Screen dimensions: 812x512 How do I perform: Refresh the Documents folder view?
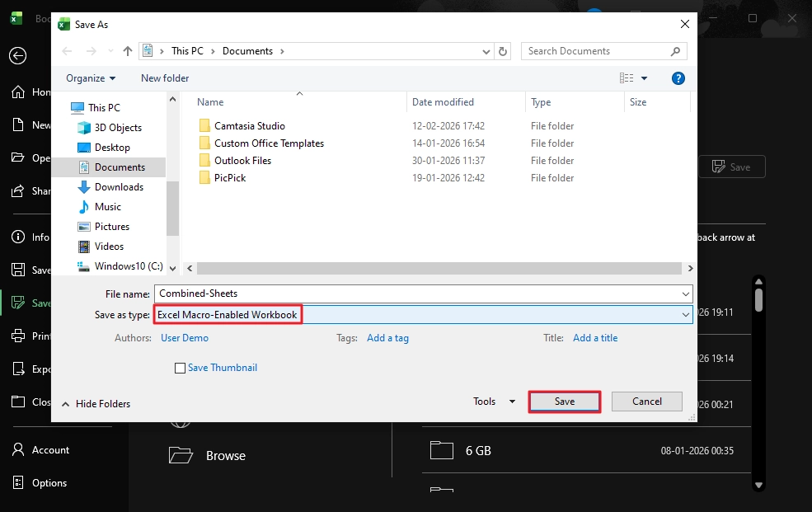(503, 50)
